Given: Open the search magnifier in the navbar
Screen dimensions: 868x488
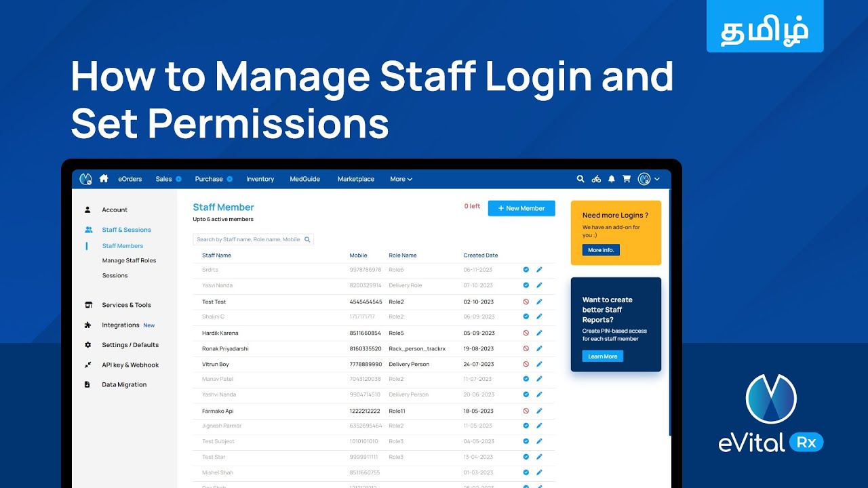Looking at the screenshot, I should (x=580, y=179).
